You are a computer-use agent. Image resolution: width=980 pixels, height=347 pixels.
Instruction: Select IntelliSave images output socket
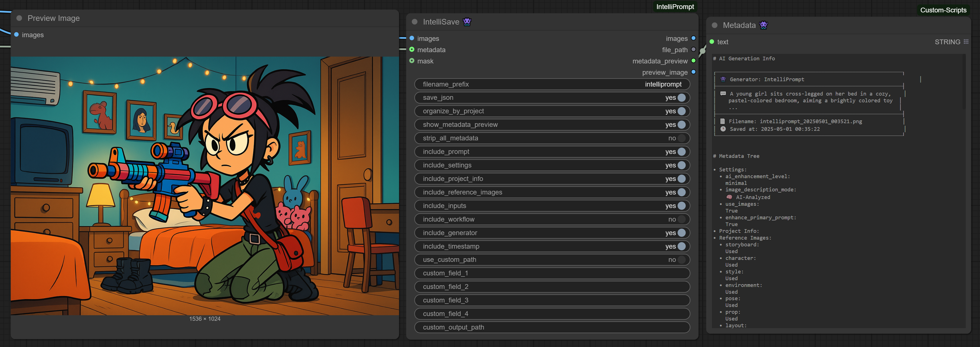693,38
